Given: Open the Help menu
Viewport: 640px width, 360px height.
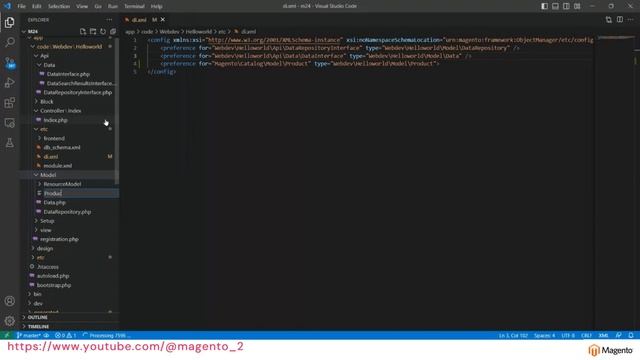Looking at the screenshot, I should coord(156,6).
